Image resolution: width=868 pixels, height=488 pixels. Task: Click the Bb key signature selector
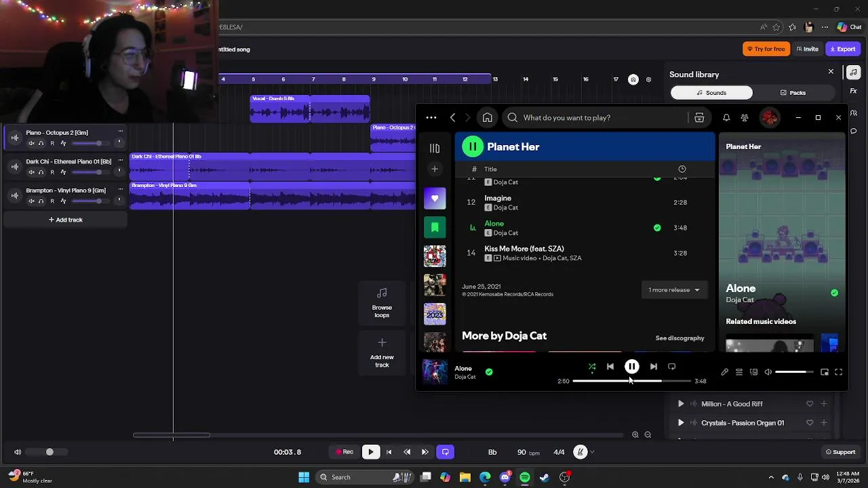tap(492, 452)
